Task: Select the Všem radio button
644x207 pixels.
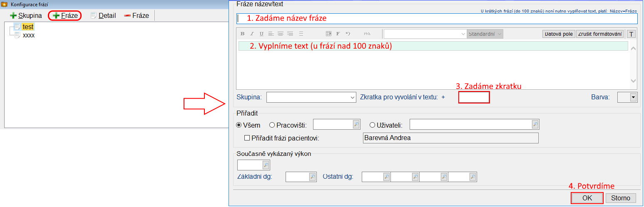Action: (239, 125)
